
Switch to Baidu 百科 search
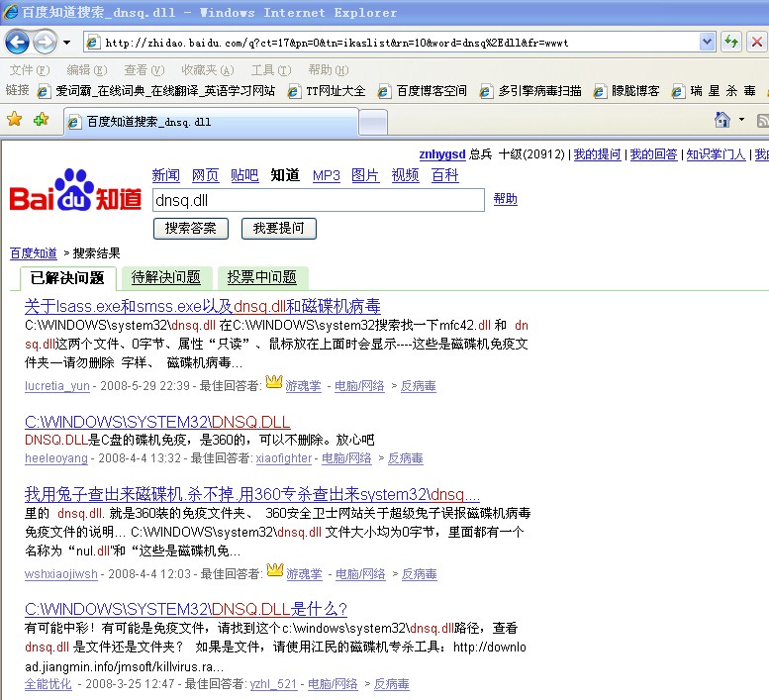tap(444, 175)
